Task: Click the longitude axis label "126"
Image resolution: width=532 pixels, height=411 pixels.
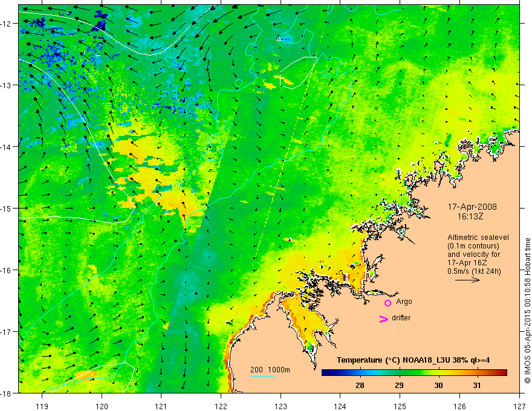Action: click(459, 406)
